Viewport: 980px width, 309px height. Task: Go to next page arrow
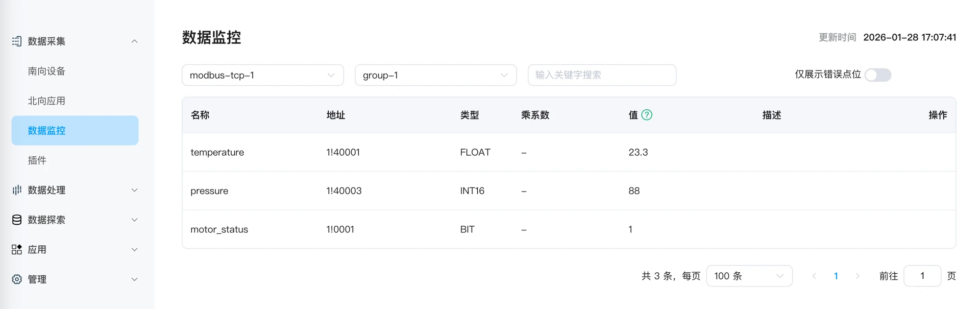(x=857, y=276)
